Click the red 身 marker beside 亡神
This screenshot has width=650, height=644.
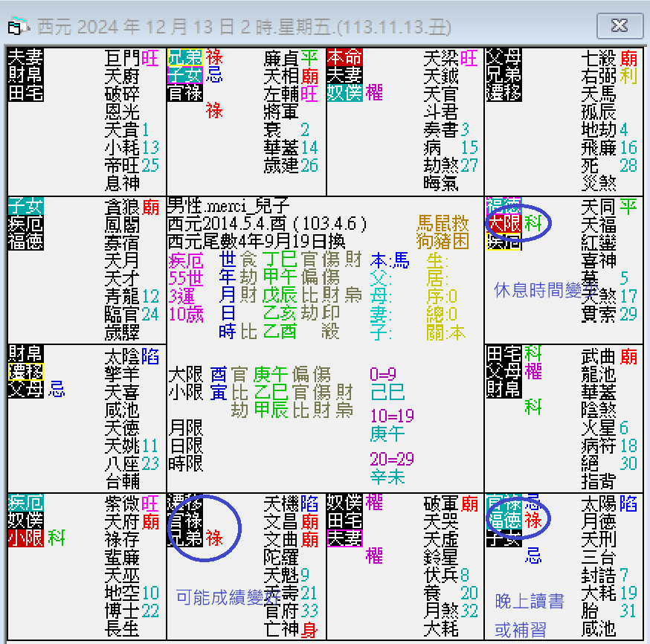tap(309, 629)
